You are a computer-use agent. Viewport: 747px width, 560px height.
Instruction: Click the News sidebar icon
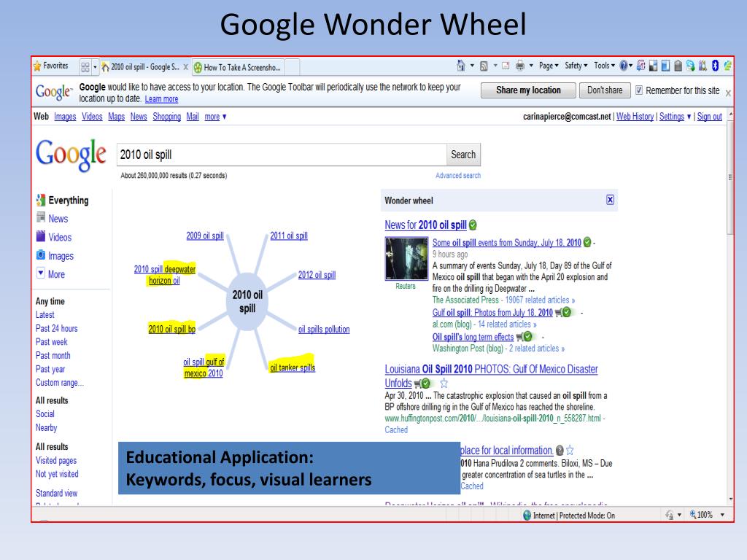[x=41, y=217]
